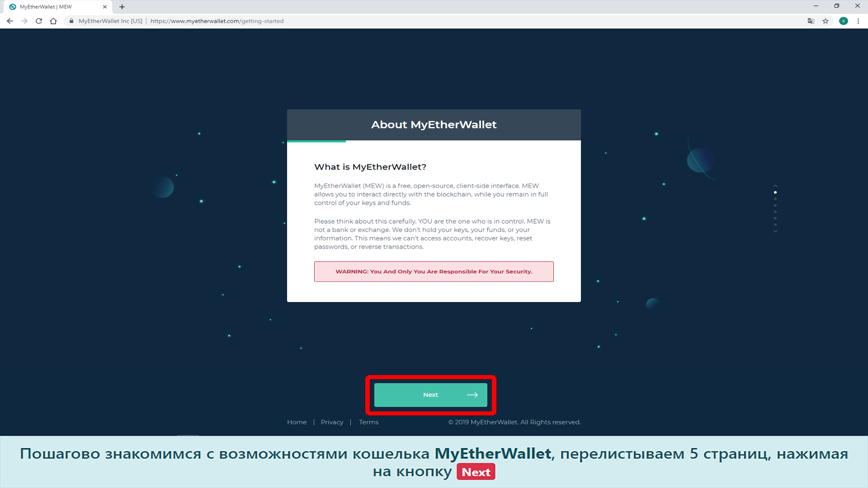Select the fifth pagination dot
The image size is (868, 488).
pos(775,218)
